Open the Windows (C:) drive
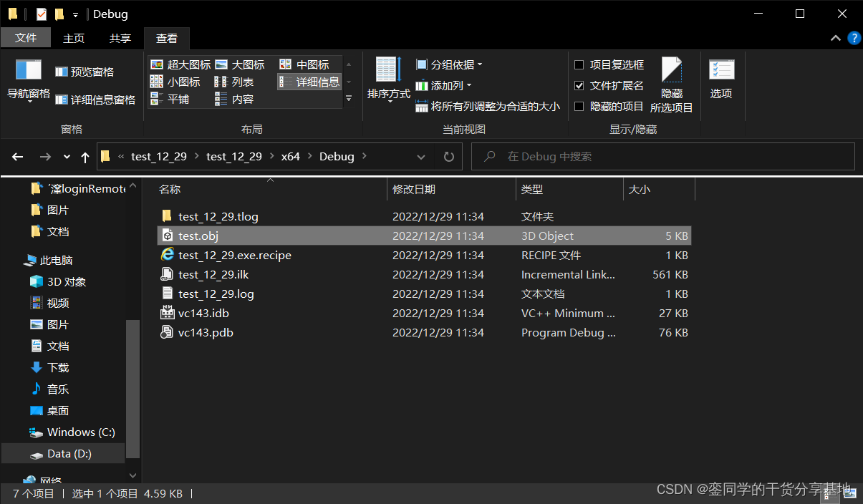Screen dimensions: 863x504 tap(72, 432)
